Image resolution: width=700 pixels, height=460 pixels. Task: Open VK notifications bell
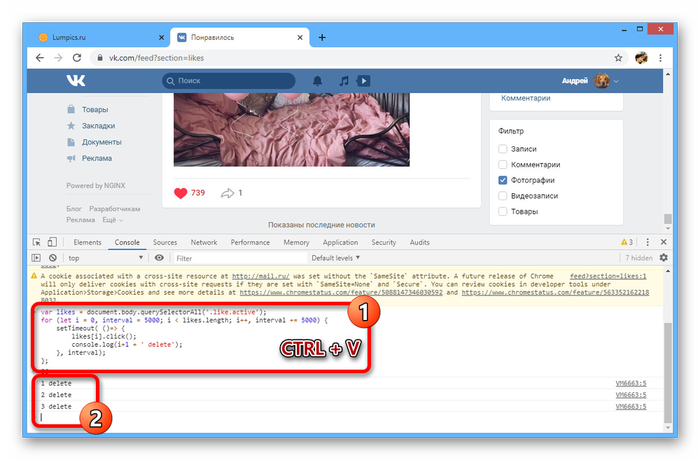tap(318, 80)
